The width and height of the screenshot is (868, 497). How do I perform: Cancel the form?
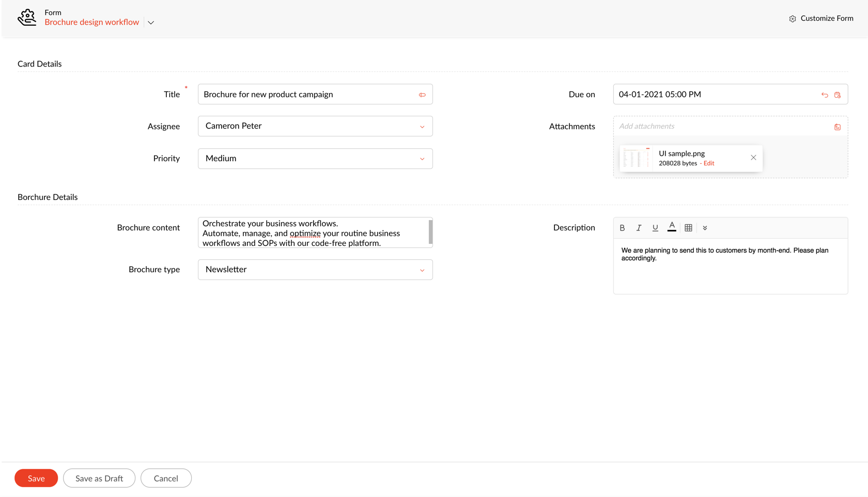(x=166, y=478)
